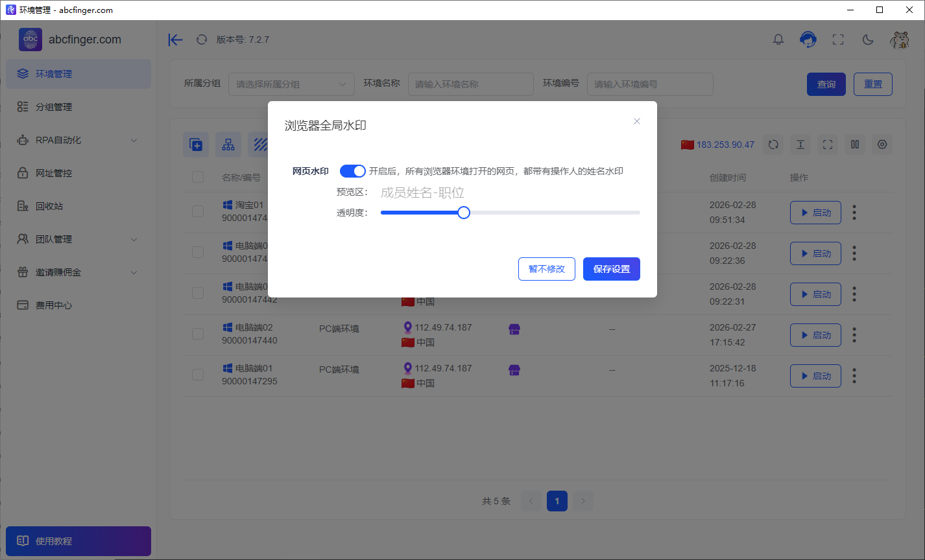
Task: Open 回收站 in sidebar
Action: [x=78, y=206]
